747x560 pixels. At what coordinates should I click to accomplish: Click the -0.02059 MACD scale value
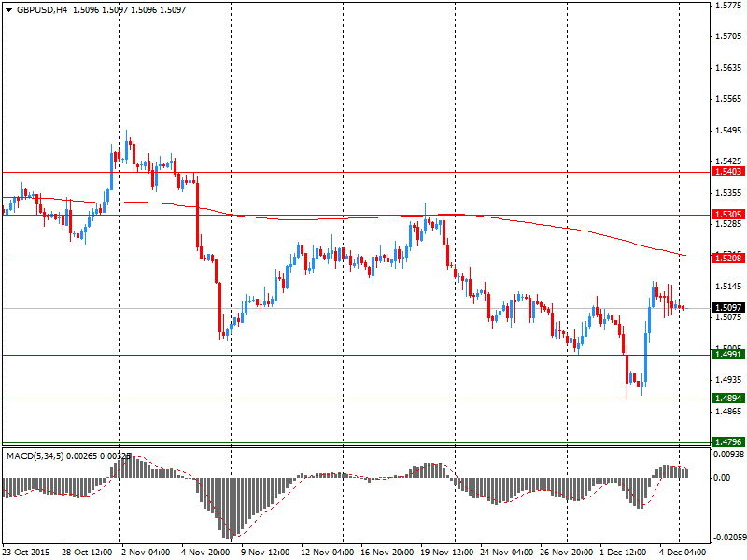click(729, 538)
